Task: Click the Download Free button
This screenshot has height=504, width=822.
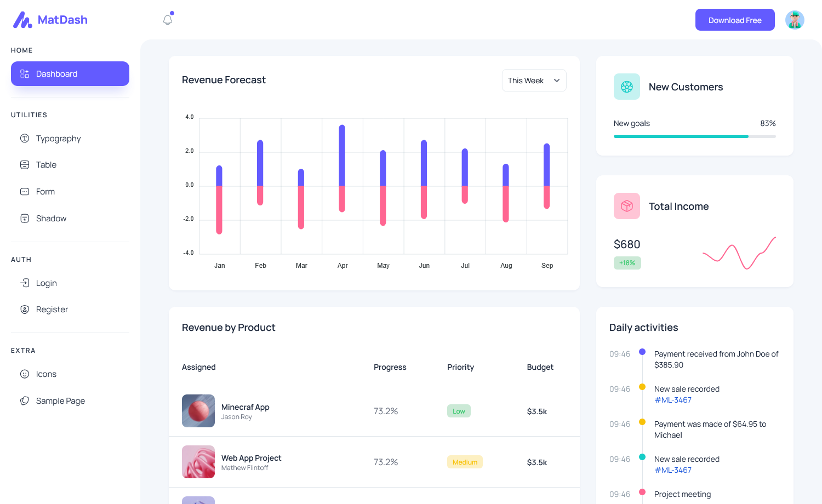Action: tap(734, 20)
